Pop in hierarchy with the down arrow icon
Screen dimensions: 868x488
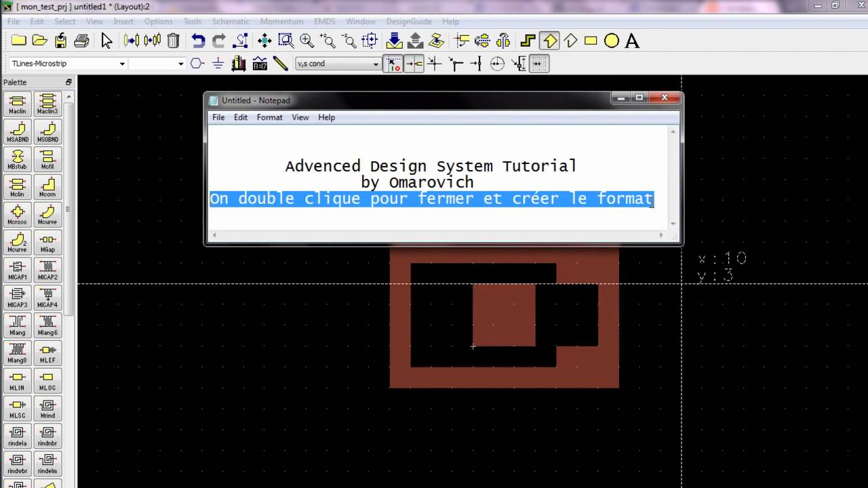tap(394, 41)
